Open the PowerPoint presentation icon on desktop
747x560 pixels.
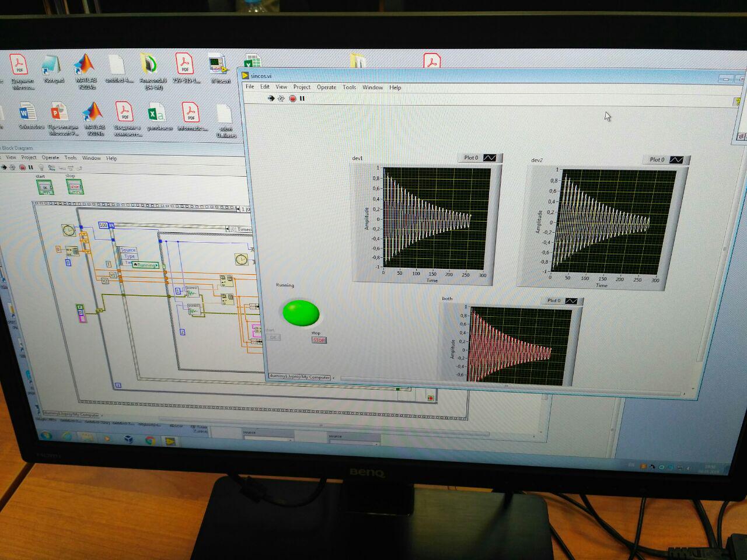(61, 119)
